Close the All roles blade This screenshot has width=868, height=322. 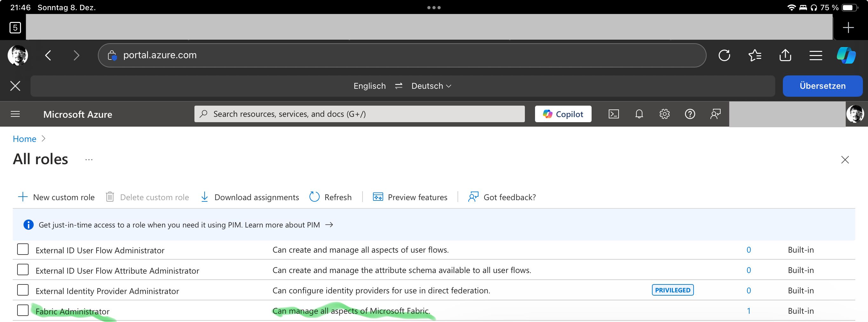tap(845, 160)
